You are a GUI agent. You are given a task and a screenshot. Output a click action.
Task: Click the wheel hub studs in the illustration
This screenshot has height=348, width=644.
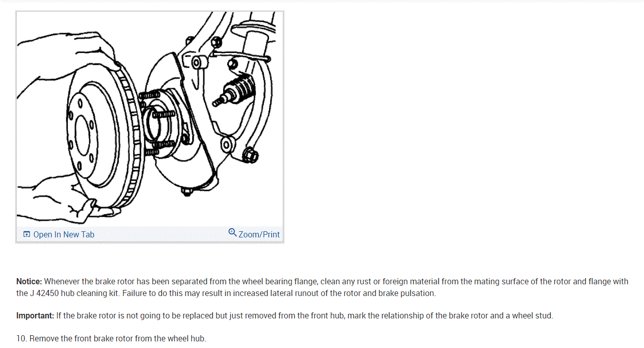157,122
